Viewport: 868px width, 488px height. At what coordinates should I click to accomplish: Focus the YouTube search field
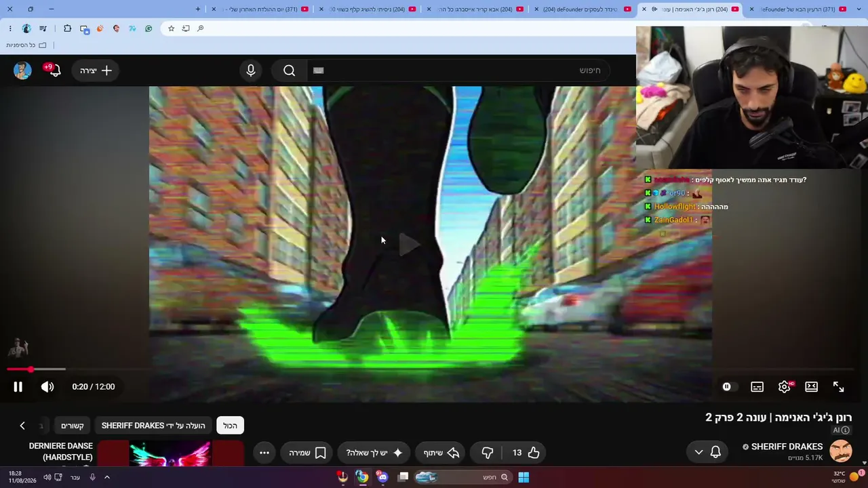[x=458, y=70]
